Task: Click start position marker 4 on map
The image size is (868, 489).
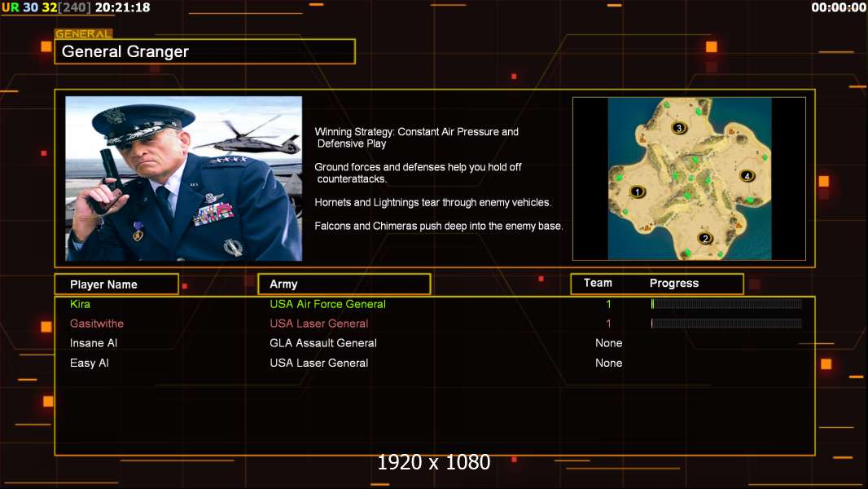Action: pyautogui.click(x=747, y=176)
